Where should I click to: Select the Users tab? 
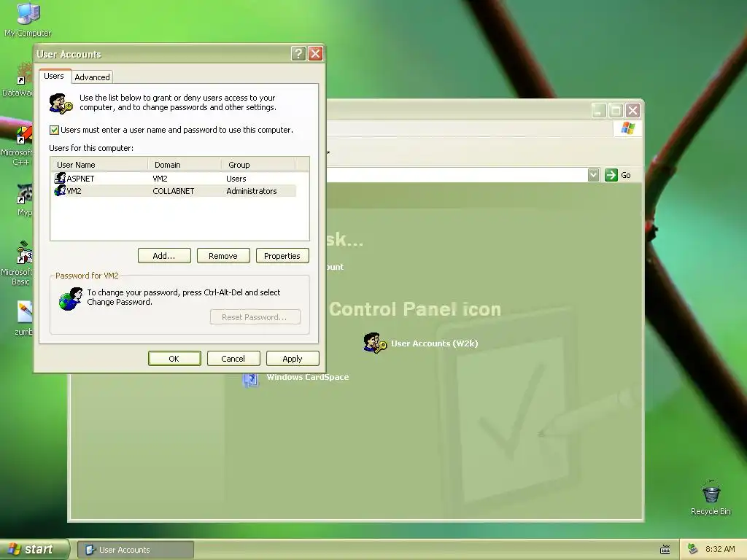click(x=54, y=76)
